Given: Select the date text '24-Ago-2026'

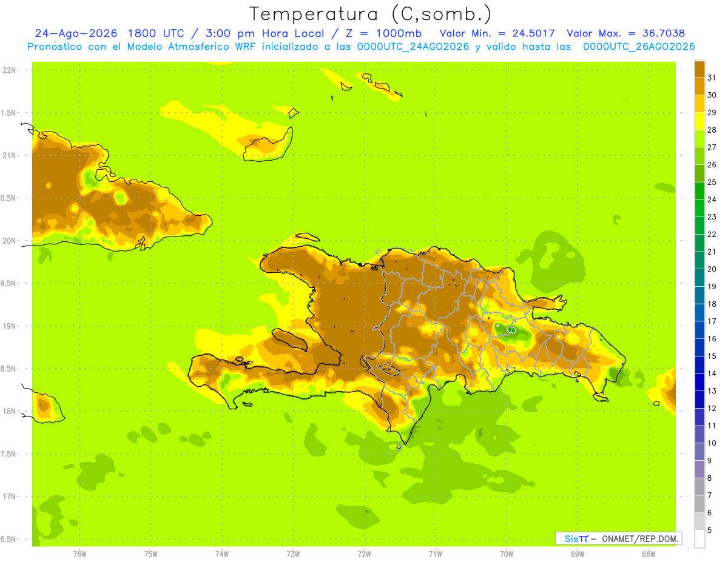Looking at the screenshot, I should (x=77, y=33).
